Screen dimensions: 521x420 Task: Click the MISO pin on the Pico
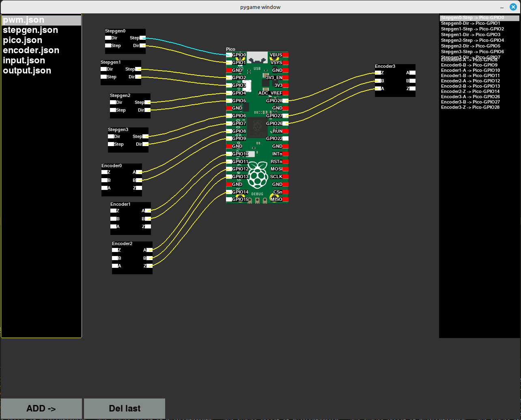tap(285, 199)
